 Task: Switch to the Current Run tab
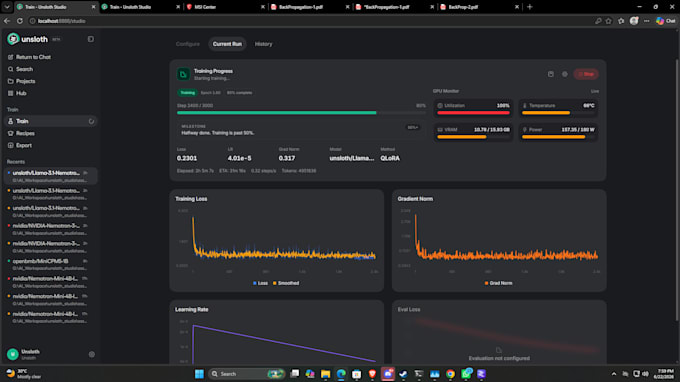pyautogui.click(x=227, y=44)
